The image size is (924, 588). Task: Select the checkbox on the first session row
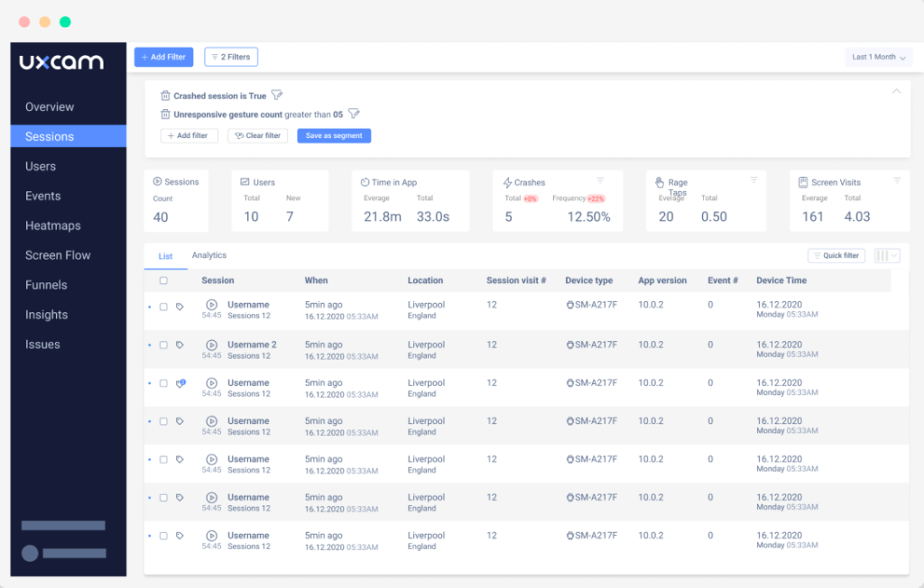click(x=164, y=305)
